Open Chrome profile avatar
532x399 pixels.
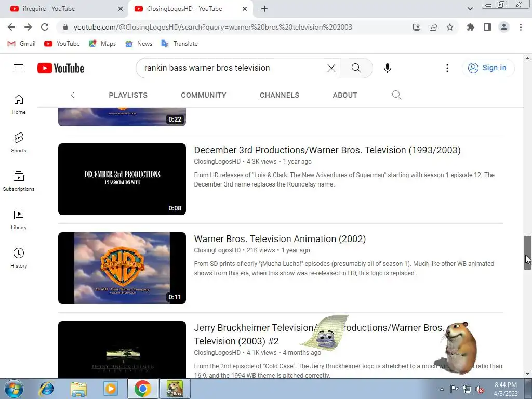tap(504, 27)
